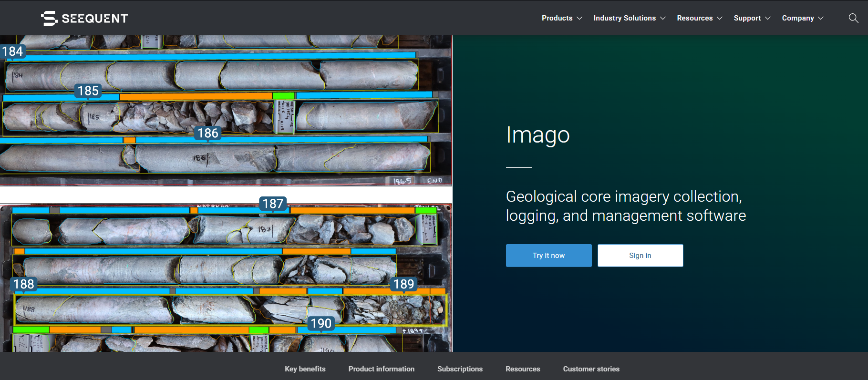Open the Industry Solutions menu
Image resolution: width=868 pixels, height=380 pixels.
coord(625,18)
